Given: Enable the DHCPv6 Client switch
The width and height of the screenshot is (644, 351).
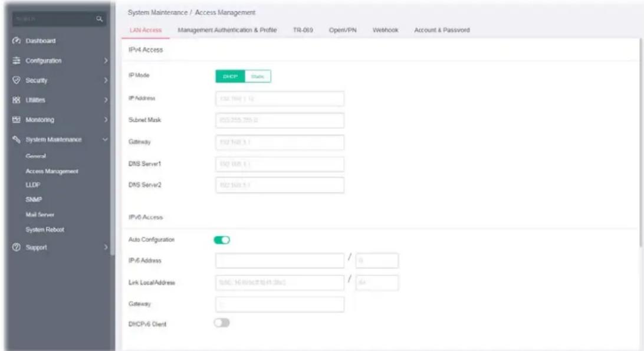Looking at the screenshot, I should (x=222, y=323).
